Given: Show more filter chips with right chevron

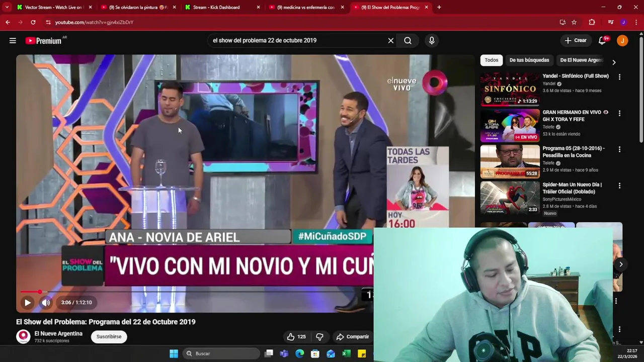Looking at the screenshot, I should tap(614, 62).
